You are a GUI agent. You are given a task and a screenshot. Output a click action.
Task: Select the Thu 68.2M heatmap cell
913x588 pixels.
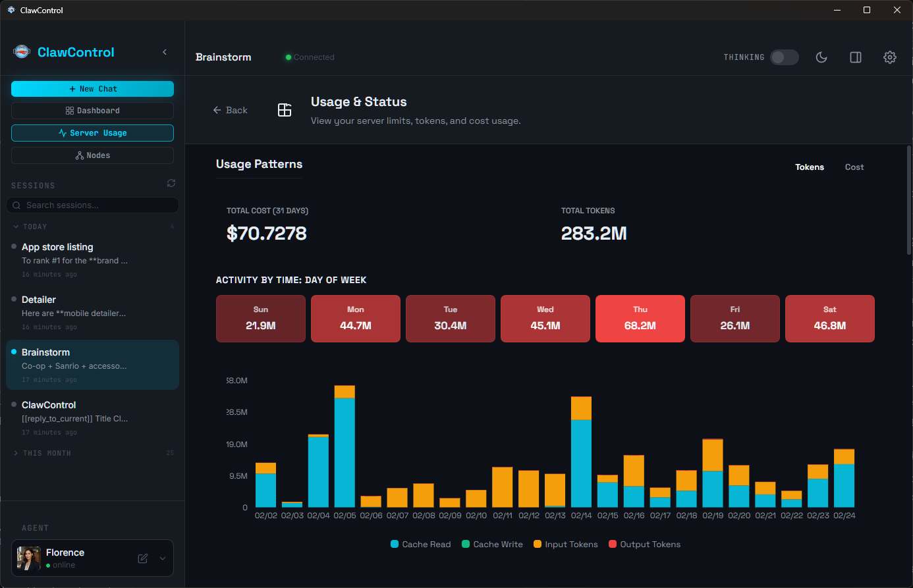640,319
